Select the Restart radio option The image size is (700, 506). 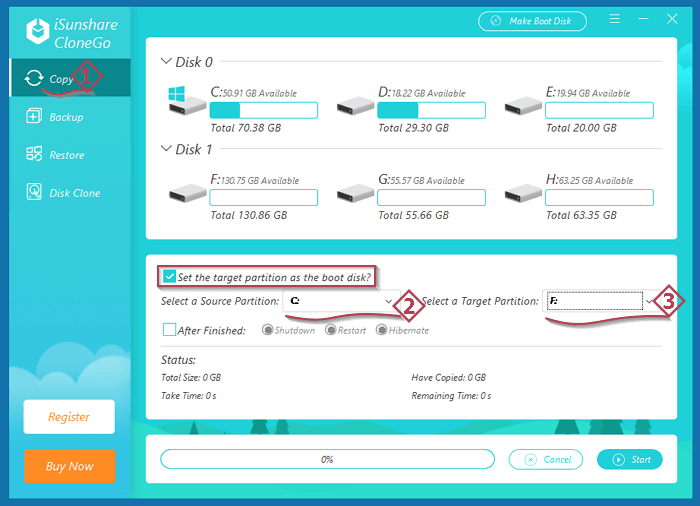tap(330, 330)
